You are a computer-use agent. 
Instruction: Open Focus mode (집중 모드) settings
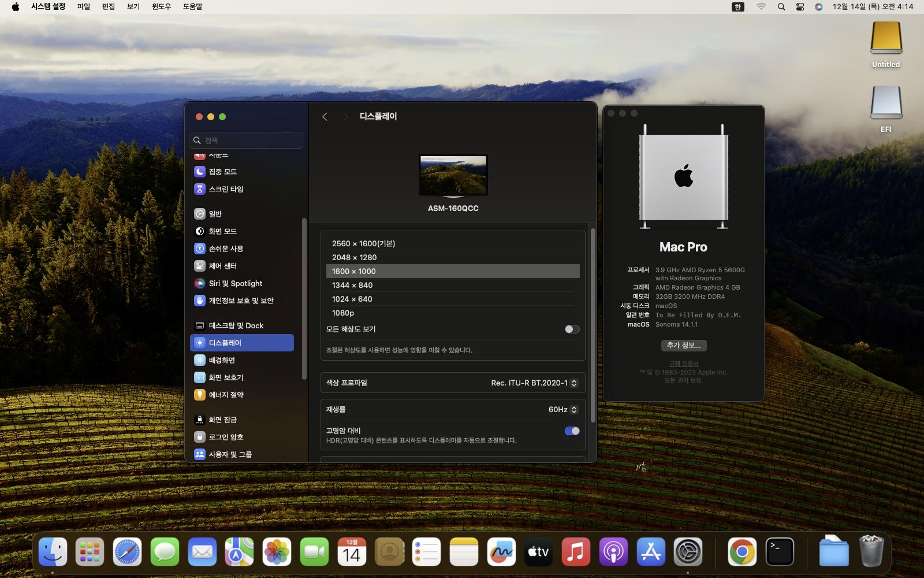pyautogui.click(x=222, y=172)
